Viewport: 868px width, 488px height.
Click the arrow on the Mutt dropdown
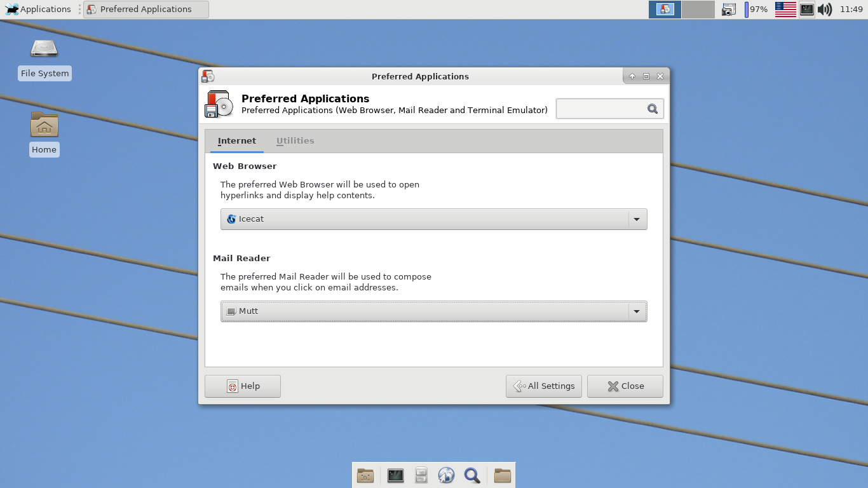click(x=637, y=311)
